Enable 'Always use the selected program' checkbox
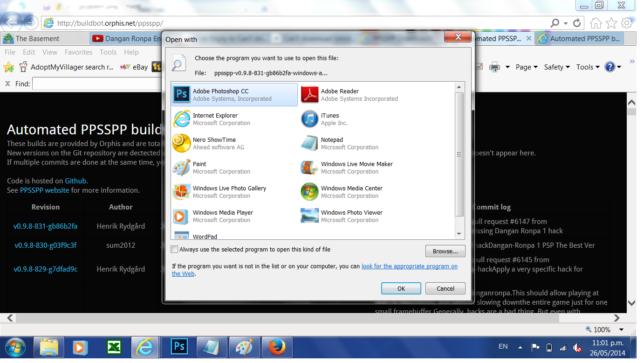 click(x=175, y=250)
